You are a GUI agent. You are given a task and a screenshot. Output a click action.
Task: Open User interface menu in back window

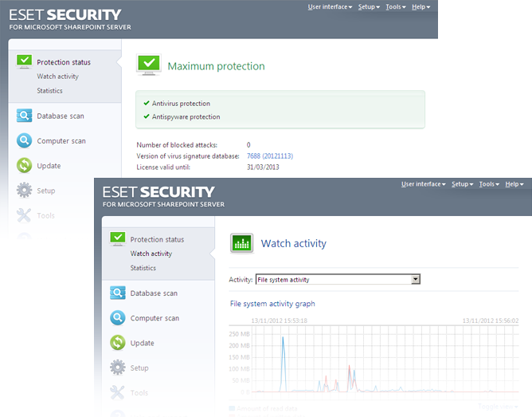tap(330, 7)
